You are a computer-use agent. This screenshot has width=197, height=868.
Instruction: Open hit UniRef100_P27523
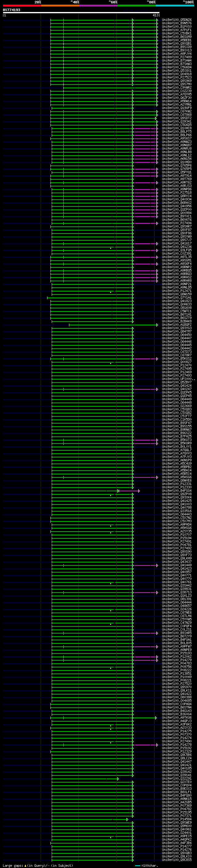point(176,77)
